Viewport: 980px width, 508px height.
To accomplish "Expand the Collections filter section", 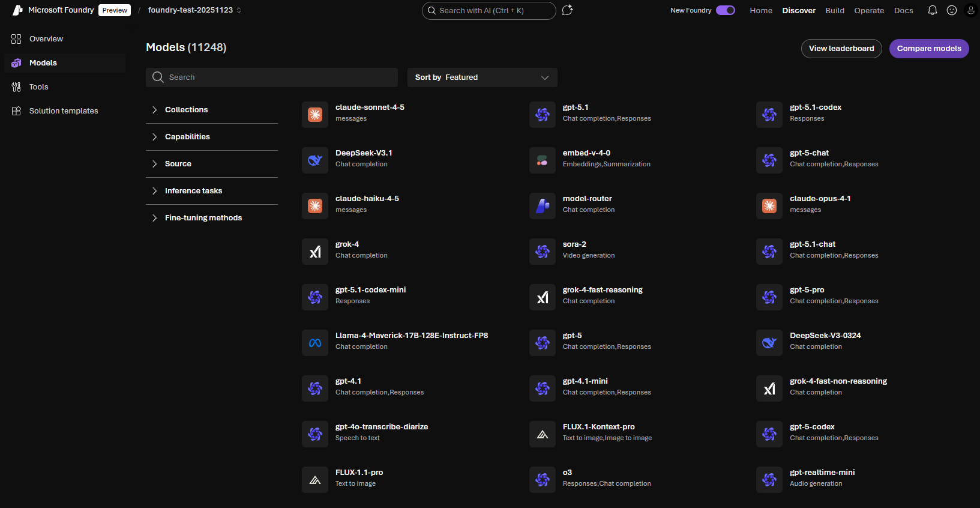I will 212,110.
